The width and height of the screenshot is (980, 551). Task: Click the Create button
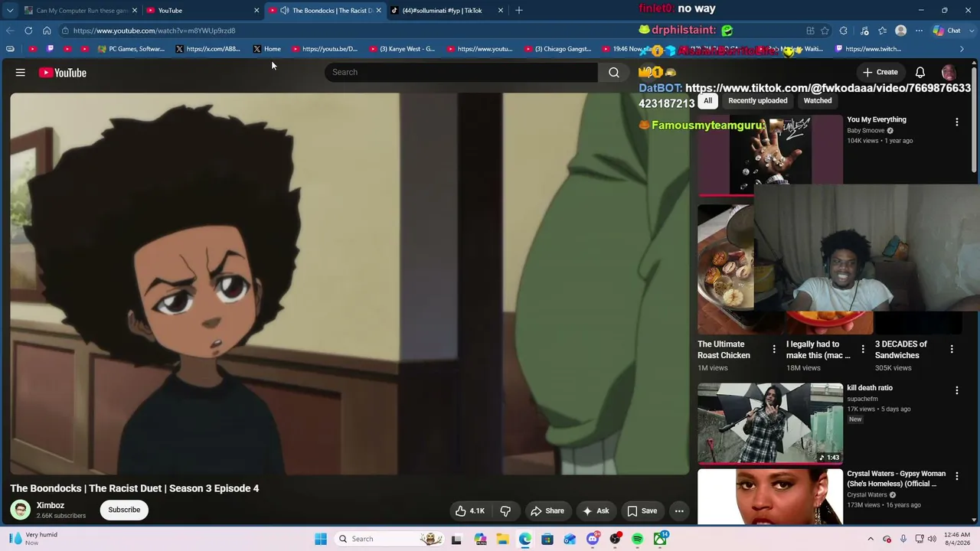coord(880,72)
